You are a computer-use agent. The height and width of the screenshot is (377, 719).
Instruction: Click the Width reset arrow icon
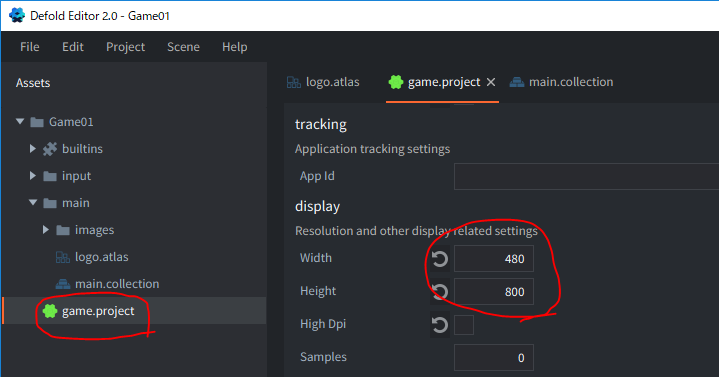point(440,259)
